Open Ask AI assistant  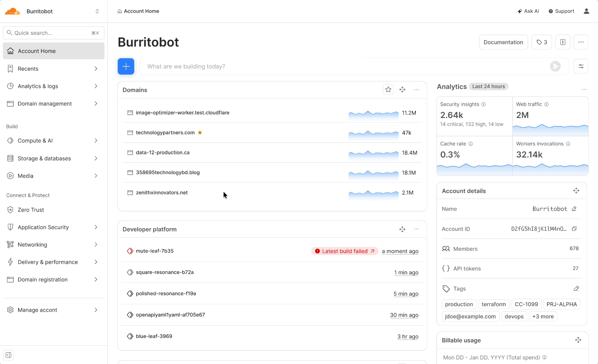[528, 11]
